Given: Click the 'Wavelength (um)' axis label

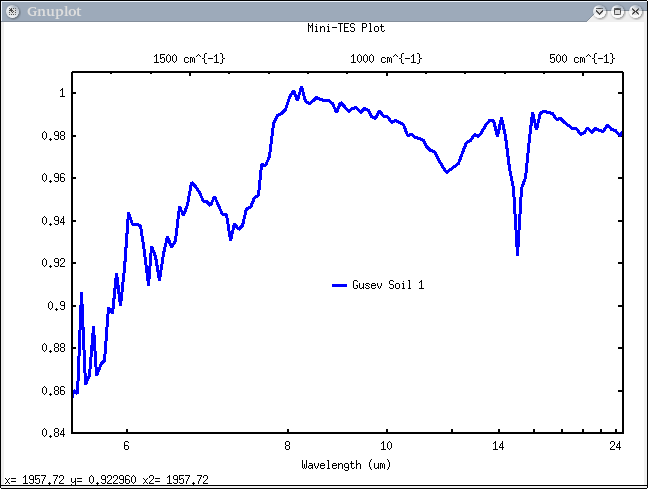Looking at the screenshot, I should coord(346,465).
